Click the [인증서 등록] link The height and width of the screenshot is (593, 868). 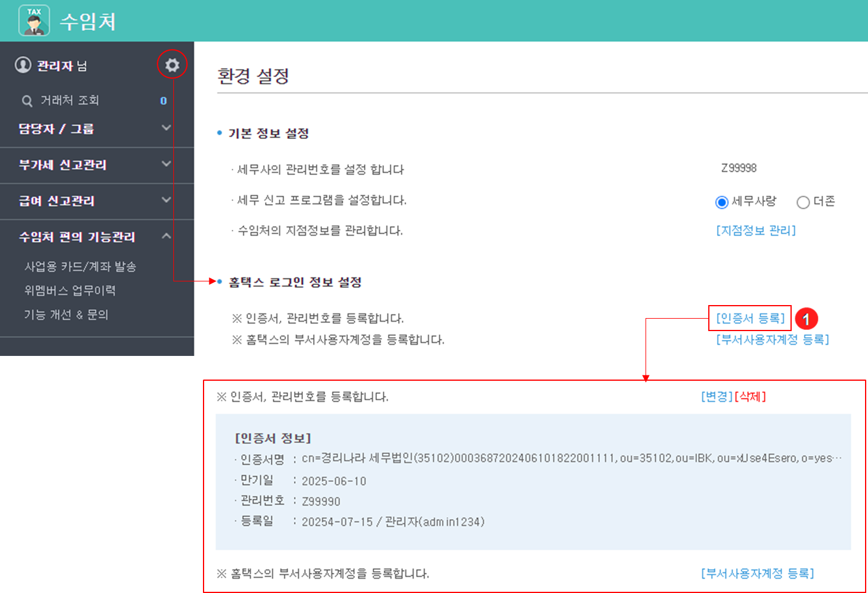click(750, 319)
